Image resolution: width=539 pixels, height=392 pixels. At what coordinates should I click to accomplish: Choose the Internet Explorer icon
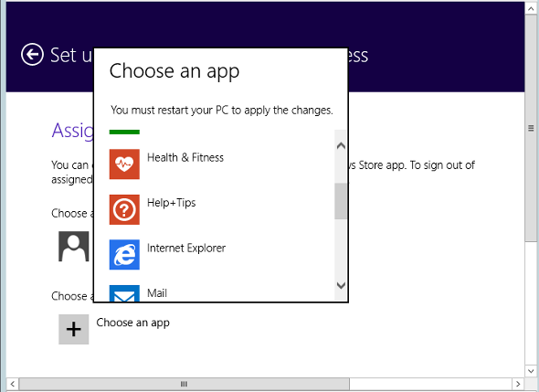[x=124, y=254]
